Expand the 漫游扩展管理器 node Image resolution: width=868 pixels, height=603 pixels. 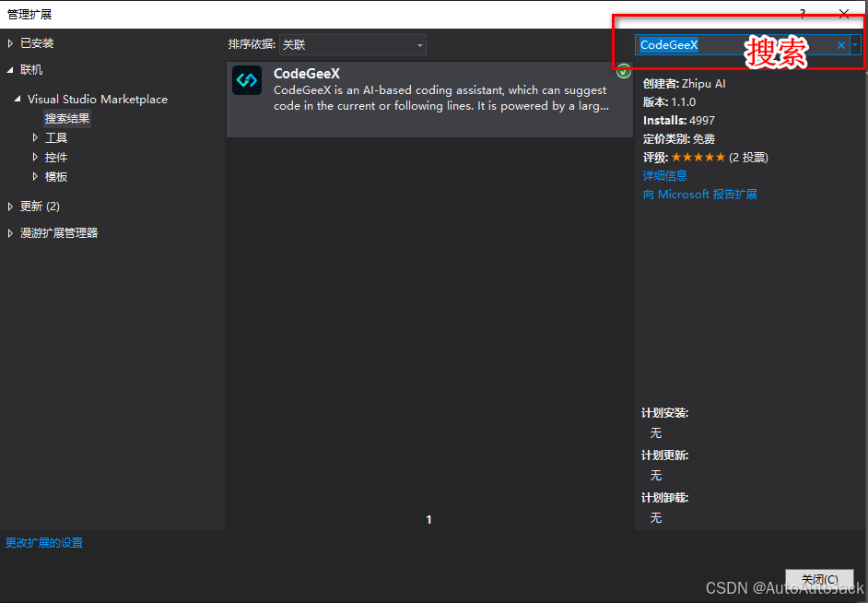(10, 233)
